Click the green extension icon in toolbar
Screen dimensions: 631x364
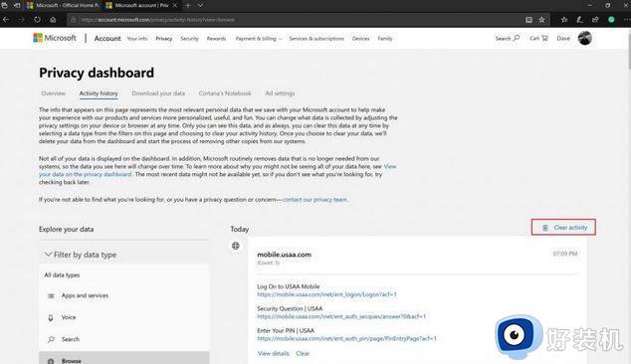611,19
